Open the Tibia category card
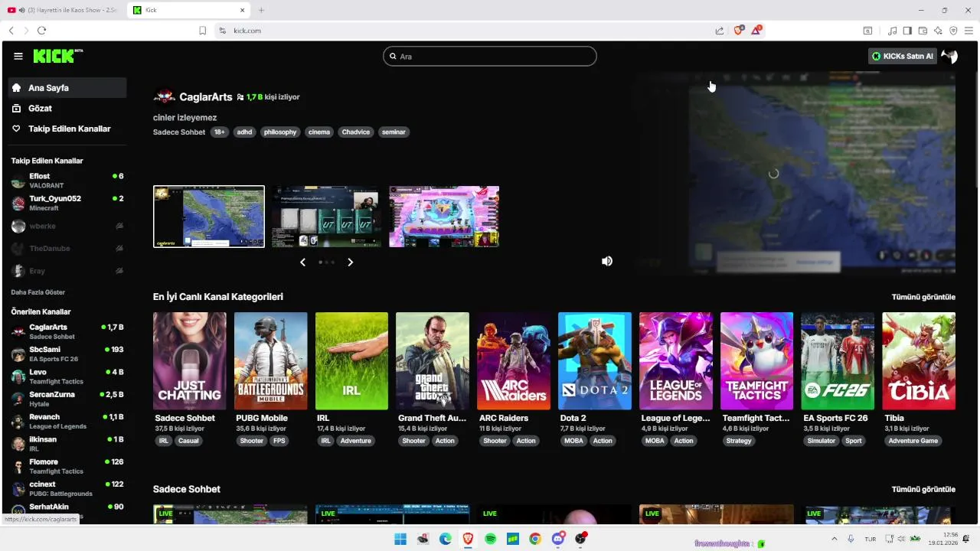The image size is (980, 551). click(x=919, y=361)
